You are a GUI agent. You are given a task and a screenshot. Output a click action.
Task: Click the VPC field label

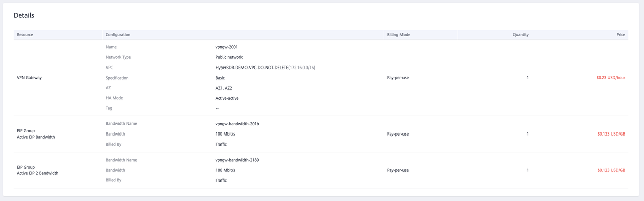point(109,68)
